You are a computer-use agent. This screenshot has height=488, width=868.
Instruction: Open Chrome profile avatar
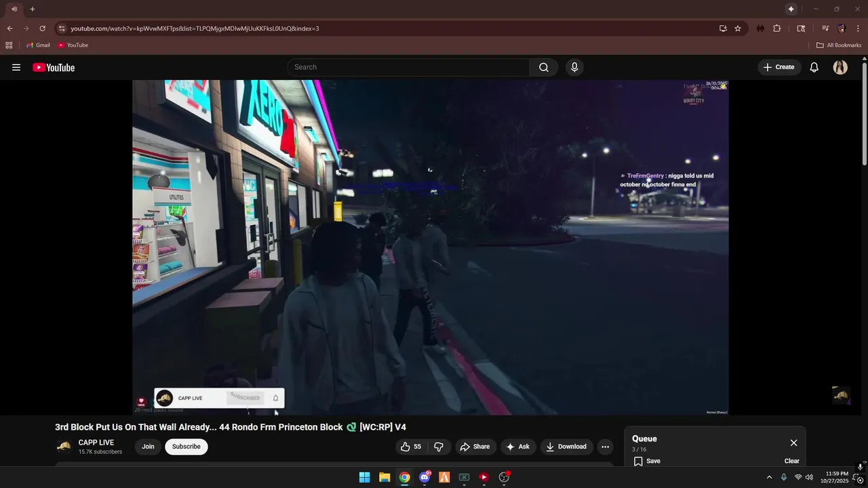point(842,28)
